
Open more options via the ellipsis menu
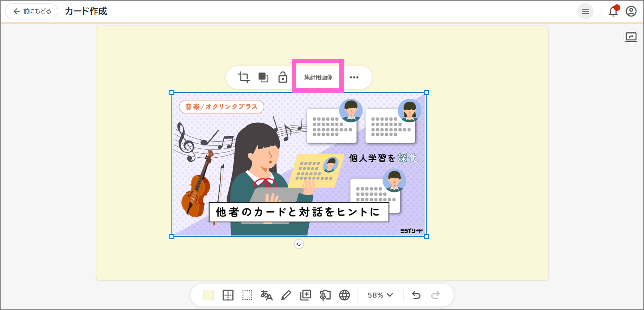click(x=354, y=77)
